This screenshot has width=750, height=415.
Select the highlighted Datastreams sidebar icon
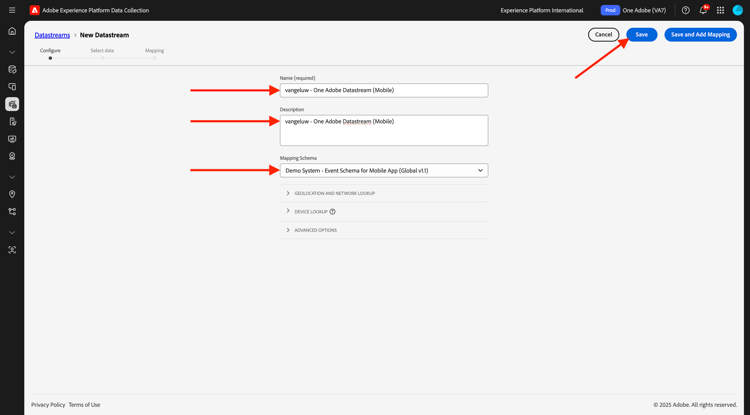[12, 104]
